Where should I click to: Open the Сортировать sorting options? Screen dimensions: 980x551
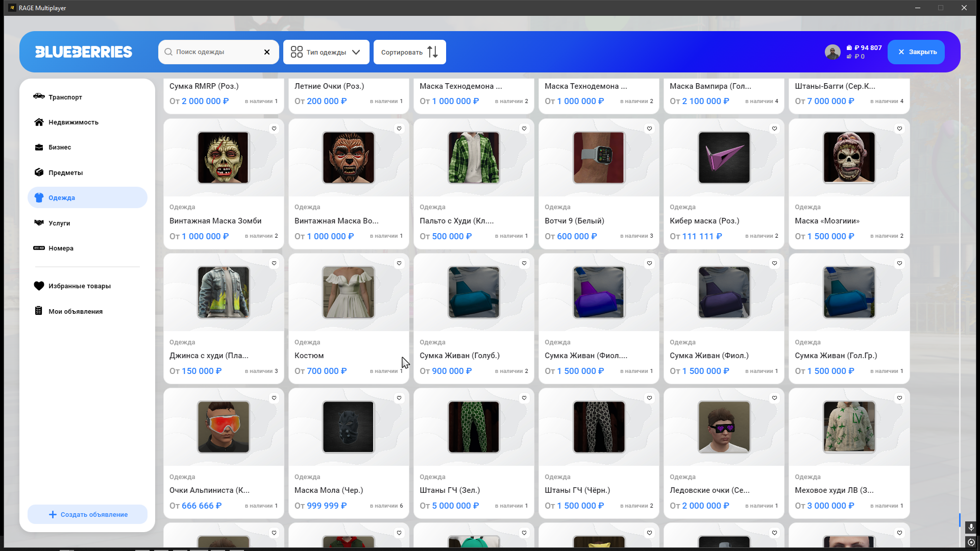click(x=409, y=52)
